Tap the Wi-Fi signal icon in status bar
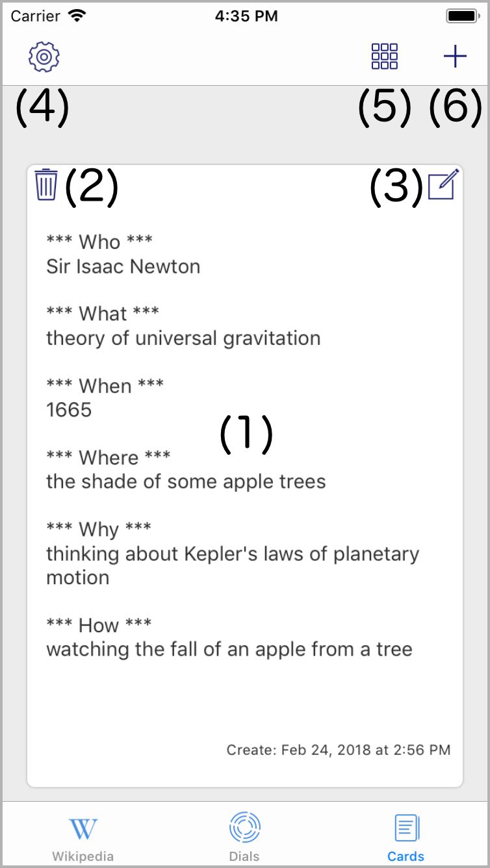This screenshot has height=868, width=490. pyautogui.click(x=77, y=16)
